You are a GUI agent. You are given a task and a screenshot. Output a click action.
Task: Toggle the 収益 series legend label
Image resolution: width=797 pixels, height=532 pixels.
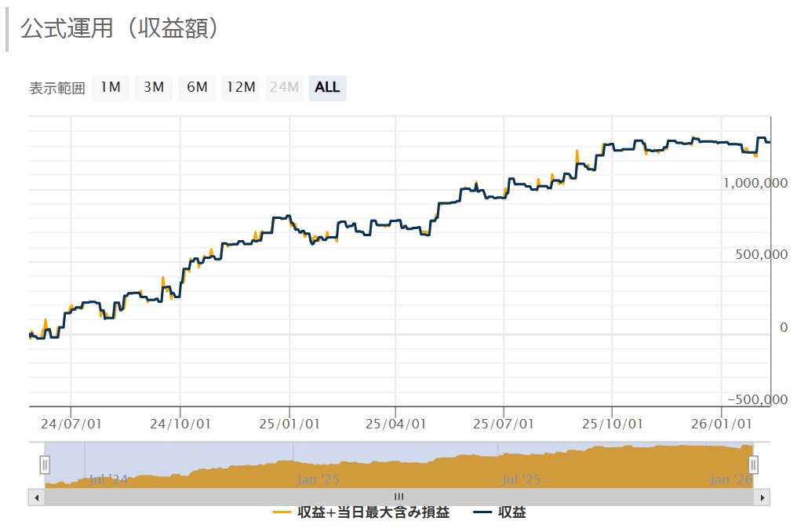pyautogui.click(x=512, y=513)
